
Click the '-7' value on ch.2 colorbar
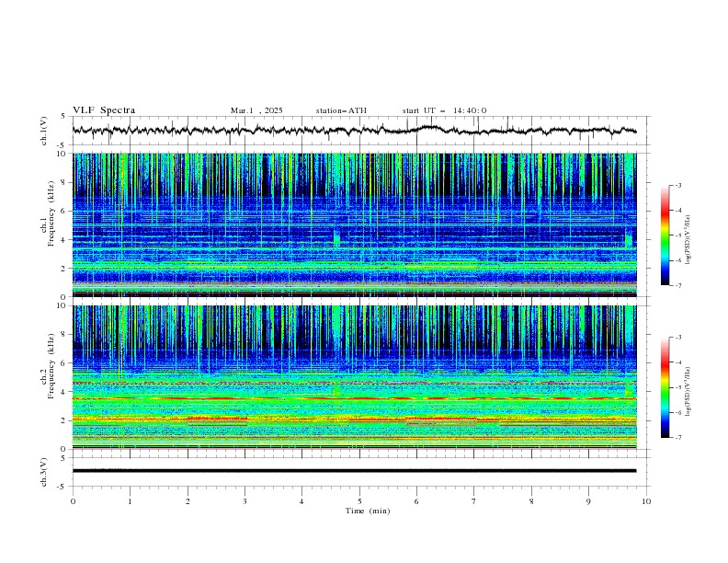coord(677,438)
